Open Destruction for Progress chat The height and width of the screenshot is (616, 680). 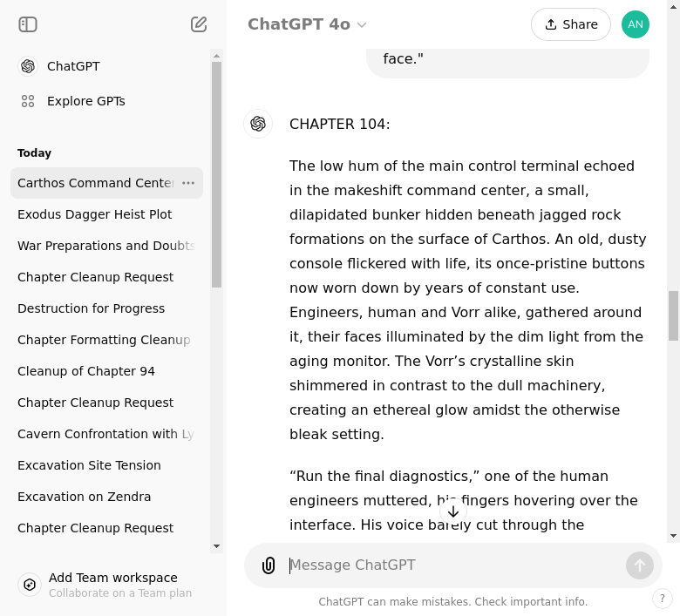pyautogui.click(x=91, y=308)
